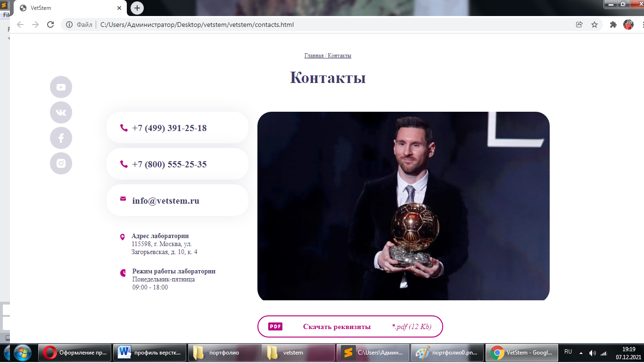This screenshot has height=363, width=644.
Task: Open vetstem folder in taskbar
Action: [298, 353]
